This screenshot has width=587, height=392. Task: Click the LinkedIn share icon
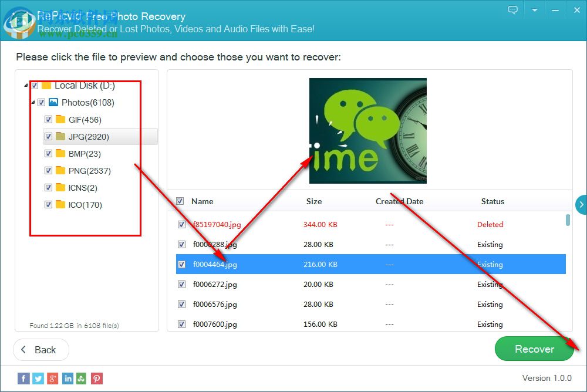pyautogui.click(x=68, y=378)
